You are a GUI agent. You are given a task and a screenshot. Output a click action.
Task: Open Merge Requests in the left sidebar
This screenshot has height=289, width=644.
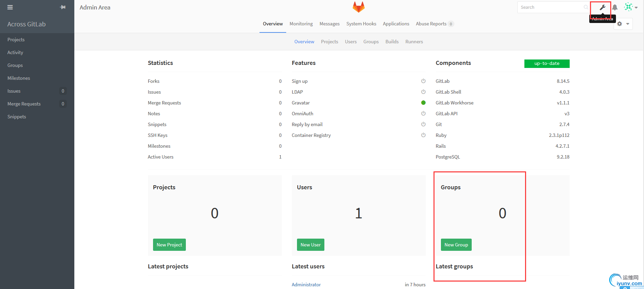pos(37,104)
